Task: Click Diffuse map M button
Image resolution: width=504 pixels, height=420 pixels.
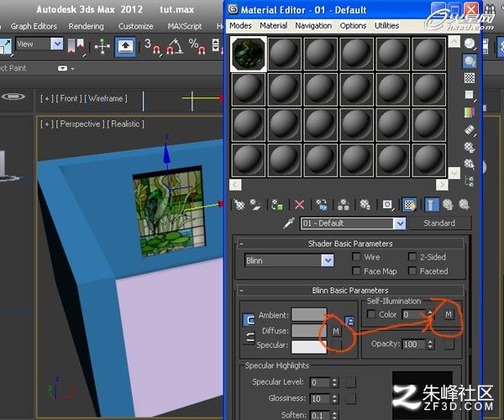Action: pyautogui.click(x=336, y=331)
